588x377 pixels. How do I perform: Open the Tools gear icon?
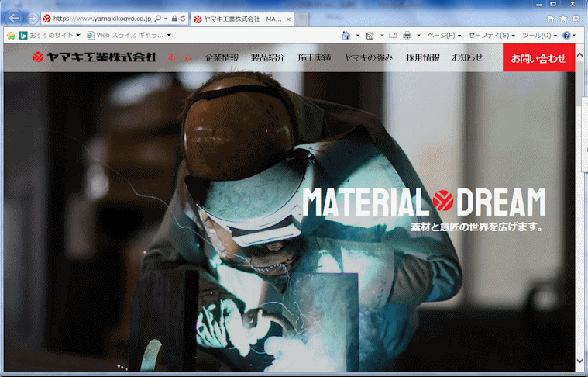click(576, 19)
